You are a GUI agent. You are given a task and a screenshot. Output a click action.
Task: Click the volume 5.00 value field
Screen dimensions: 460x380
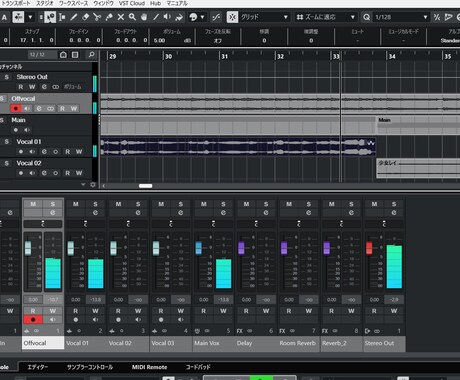point(160,40)
